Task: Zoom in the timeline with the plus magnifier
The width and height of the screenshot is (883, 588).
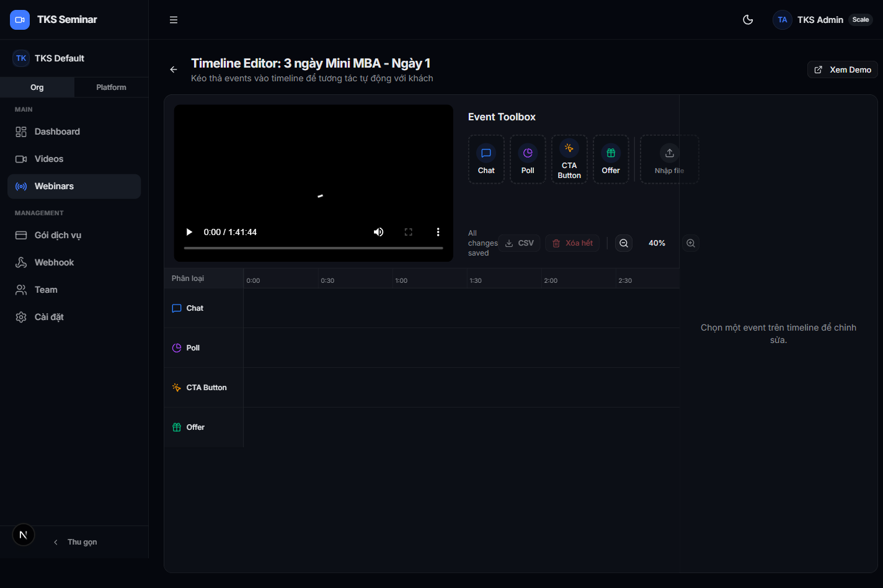Action: tap(691, 243)
